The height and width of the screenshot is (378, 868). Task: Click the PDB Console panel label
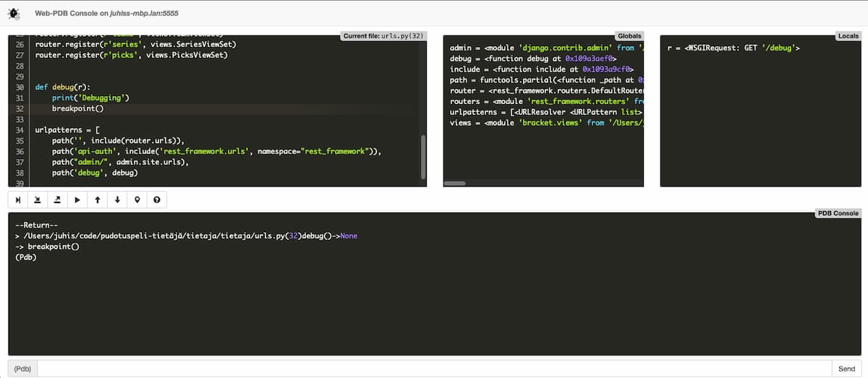coord(838,213)
